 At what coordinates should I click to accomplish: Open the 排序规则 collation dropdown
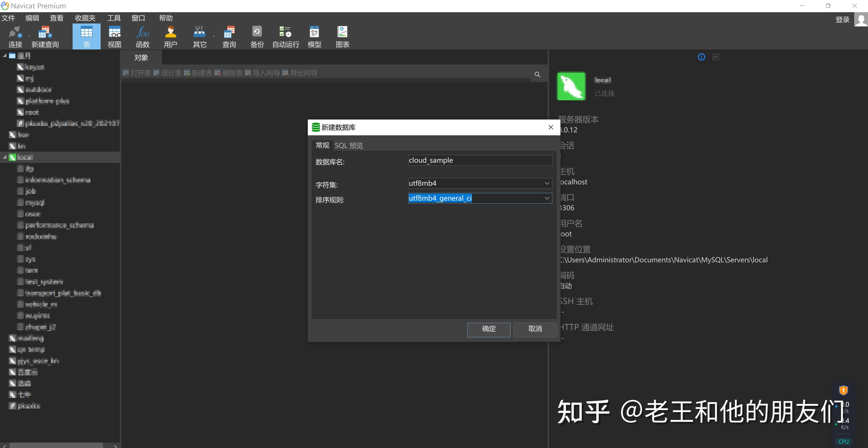click(x=547, y=198)
